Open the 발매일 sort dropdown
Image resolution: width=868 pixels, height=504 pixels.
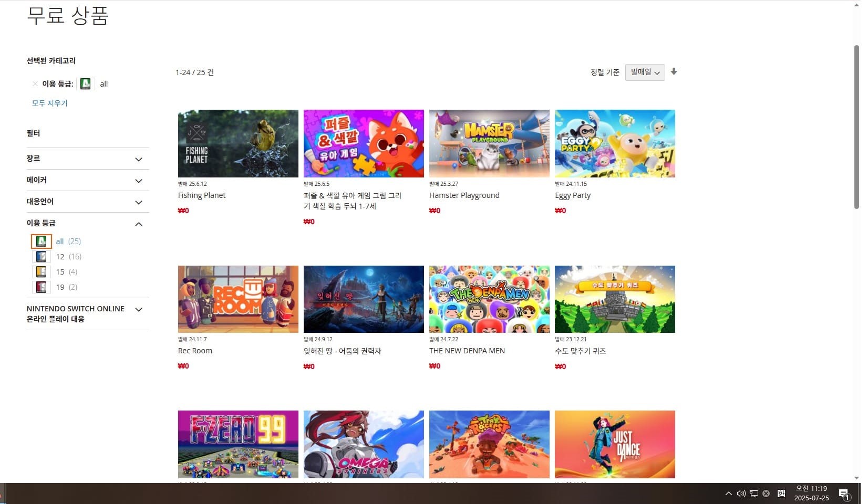pos(645,72)
